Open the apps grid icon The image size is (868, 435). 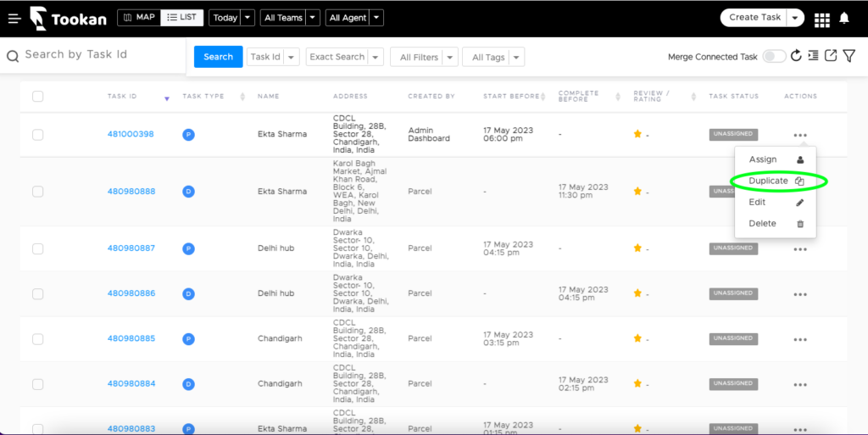[822, 20]
